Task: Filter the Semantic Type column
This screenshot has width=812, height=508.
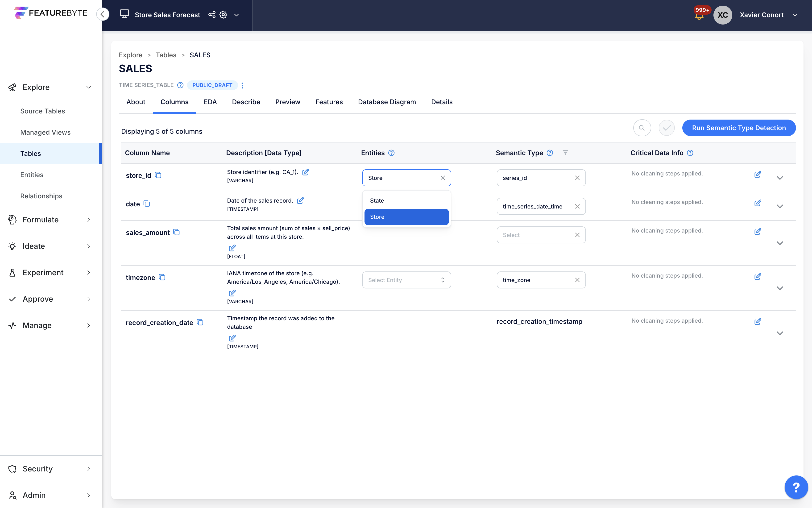Action: coord(565,152)
